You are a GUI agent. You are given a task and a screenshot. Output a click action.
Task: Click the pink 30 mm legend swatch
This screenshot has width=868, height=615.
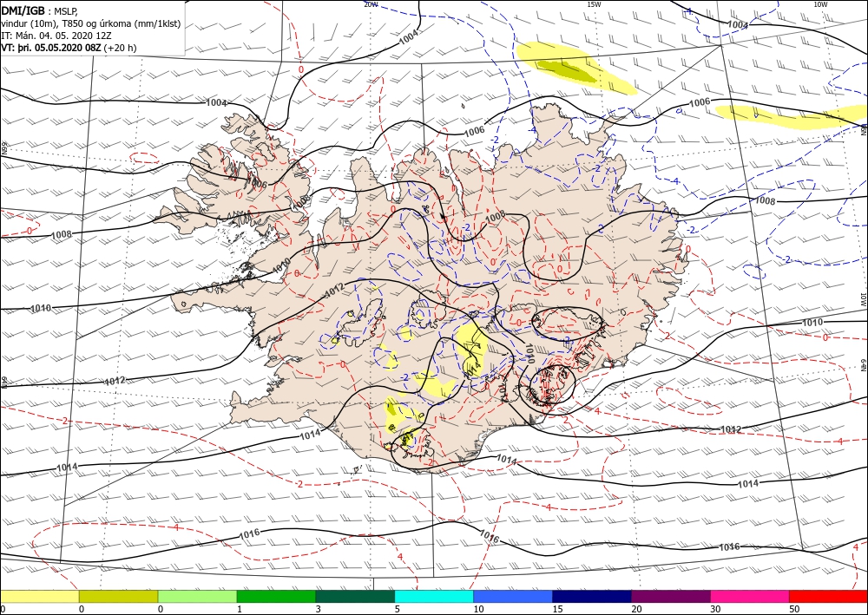(x=750, y=596)
